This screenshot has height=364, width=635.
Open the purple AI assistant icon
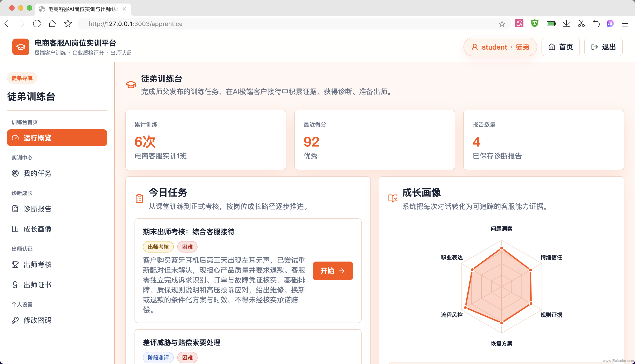point(610,24)
